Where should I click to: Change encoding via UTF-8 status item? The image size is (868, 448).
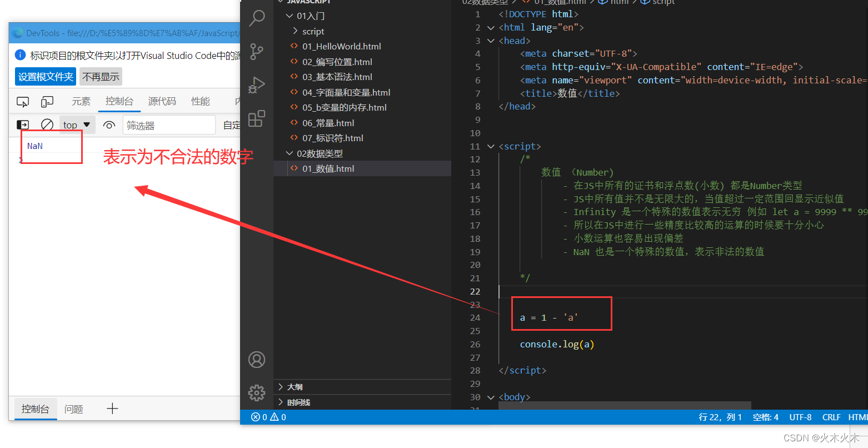click(x=800, y=417)
